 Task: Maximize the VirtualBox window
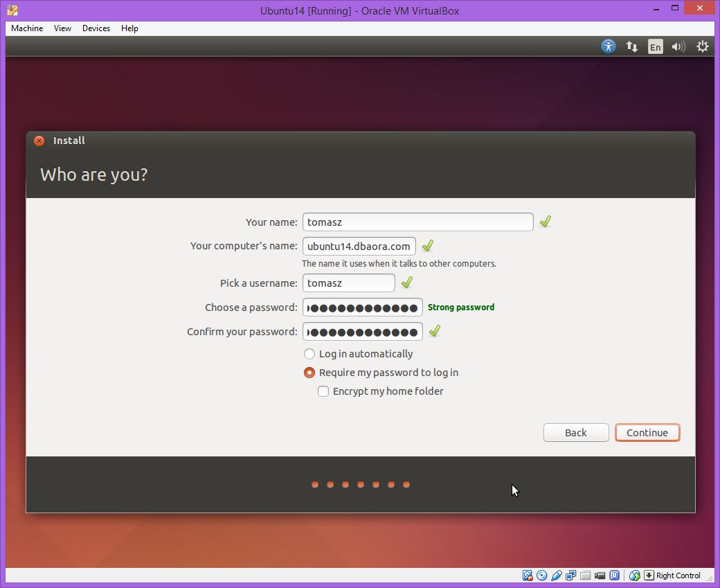click(675, 8)
